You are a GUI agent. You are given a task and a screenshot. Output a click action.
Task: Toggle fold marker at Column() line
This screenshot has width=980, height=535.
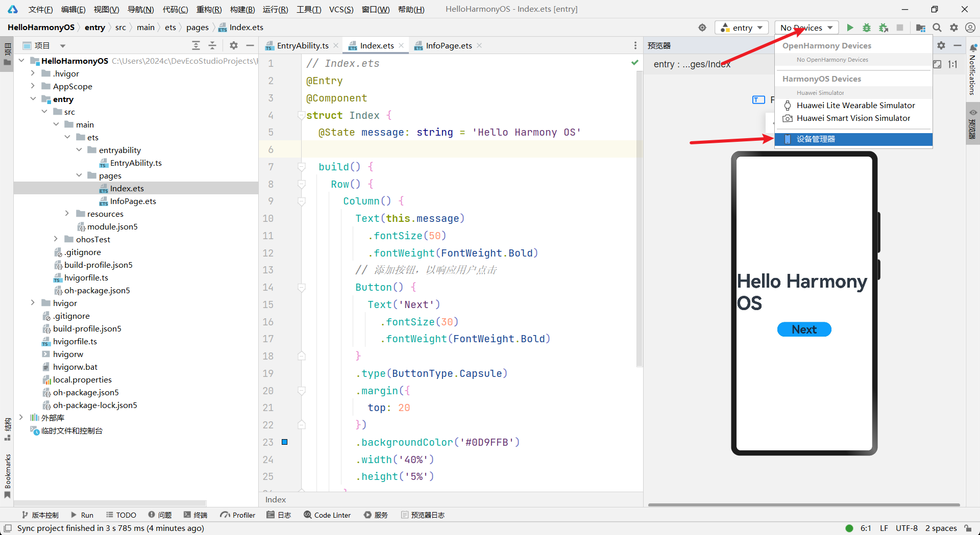[301, 201]
